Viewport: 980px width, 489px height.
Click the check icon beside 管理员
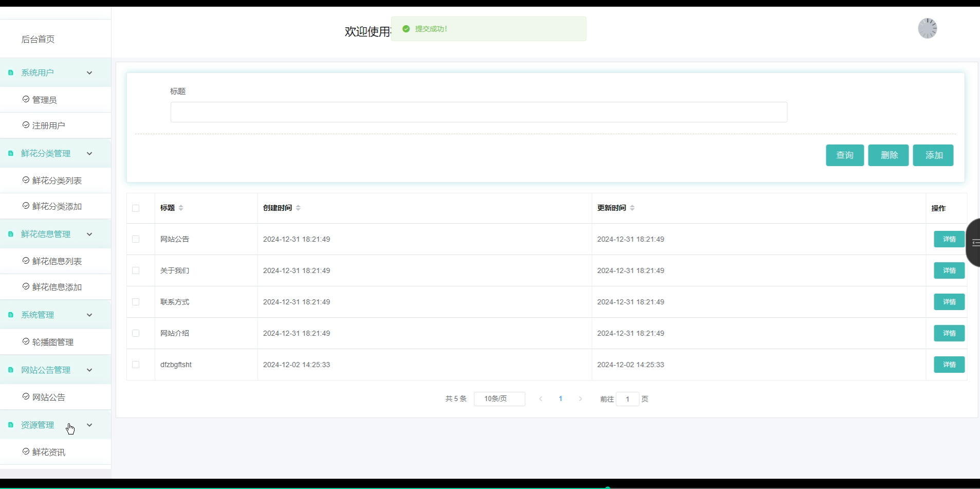(26, 99)
